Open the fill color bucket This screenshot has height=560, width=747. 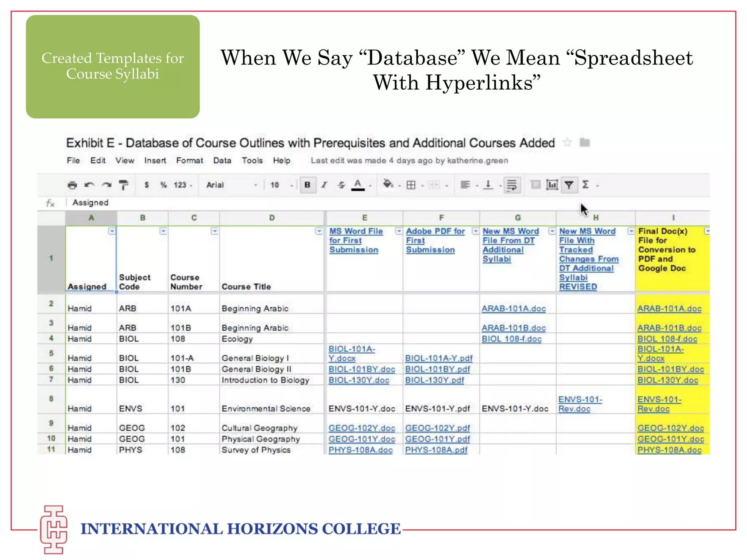click(x=388, y=184)
